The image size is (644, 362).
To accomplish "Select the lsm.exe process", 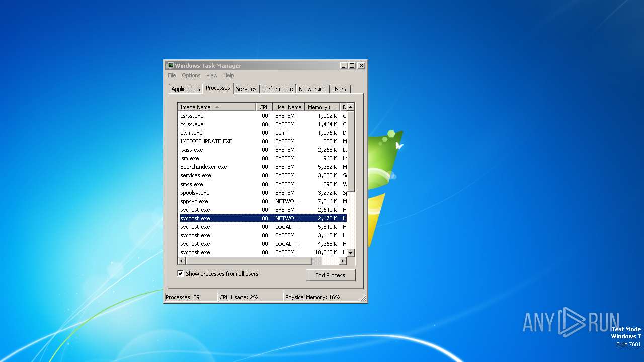I will [263, 158].
